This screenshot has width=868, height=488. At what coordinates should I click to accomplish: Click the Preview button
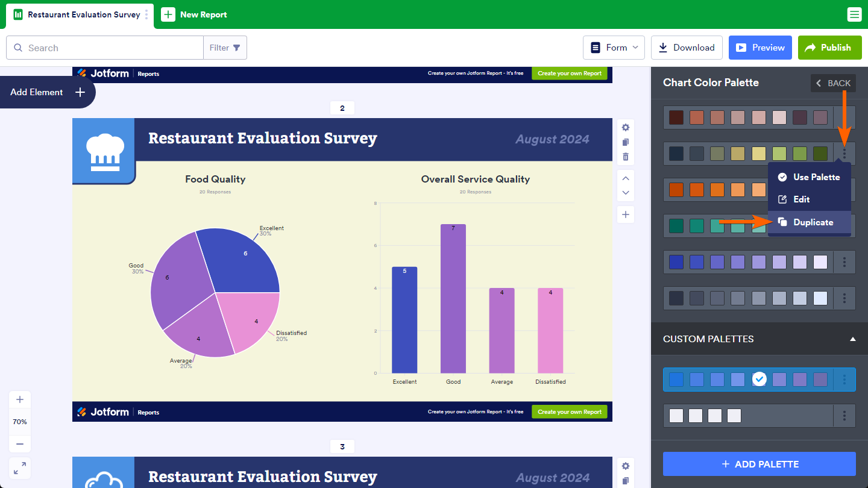tap(760, 48)
